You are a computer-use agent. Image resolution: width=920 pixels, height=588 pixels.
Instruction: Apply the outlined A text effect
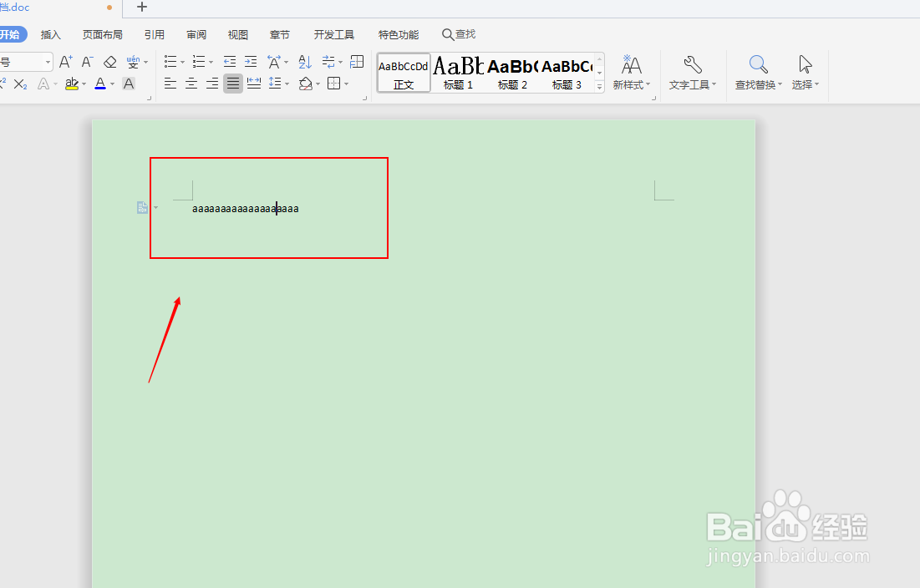tap(43, 84)
